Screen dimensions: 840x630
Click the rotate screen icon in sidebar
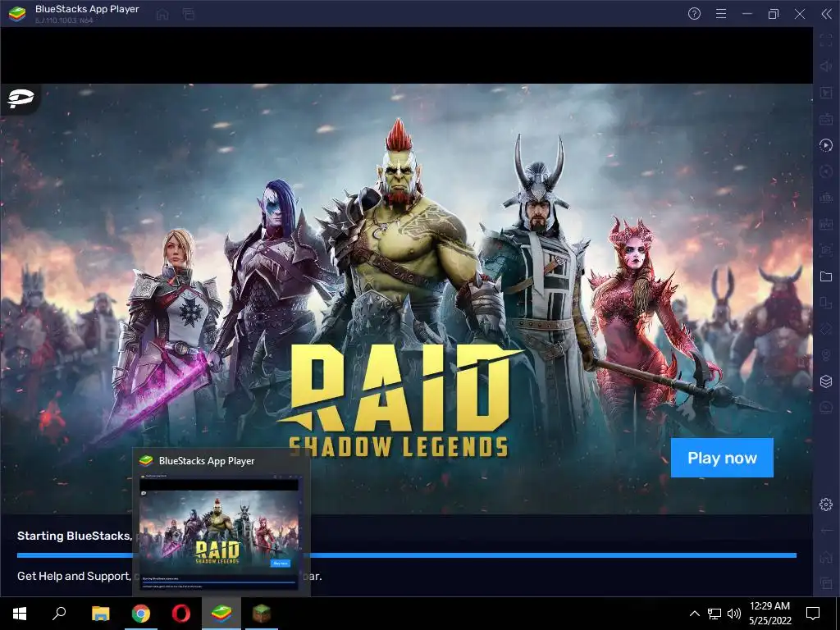(825, 303)
